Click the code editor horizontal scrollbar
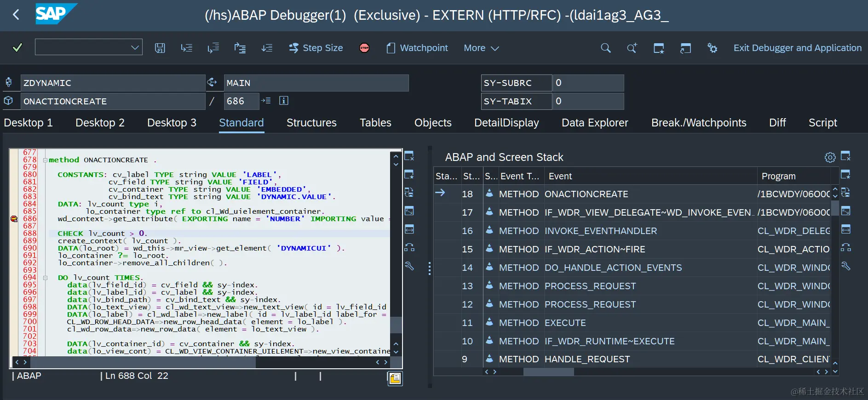The image size is (868, 400). 143,362
